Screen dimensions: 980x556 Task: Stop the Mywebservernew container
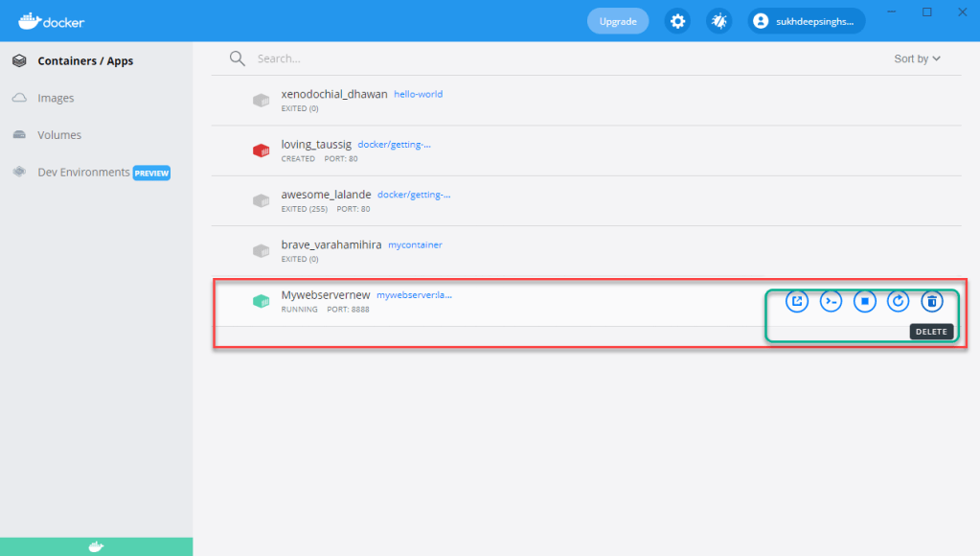click(x=864, y=301)
